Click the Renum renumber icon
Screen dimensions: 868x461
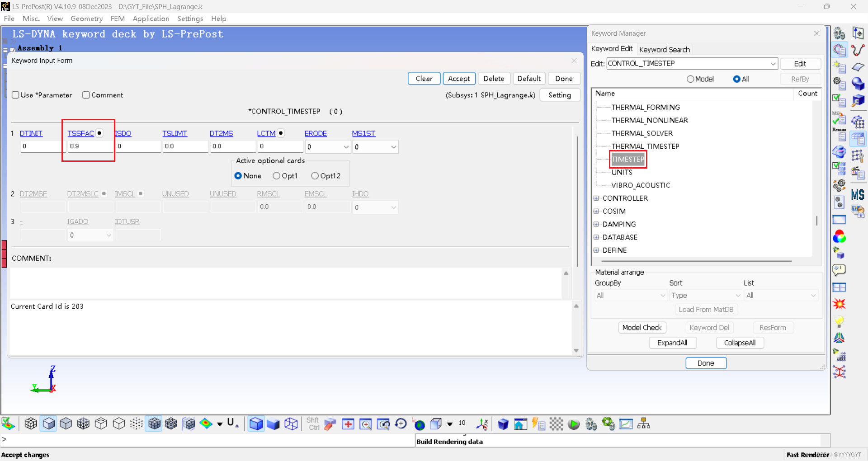click(840, 135)
